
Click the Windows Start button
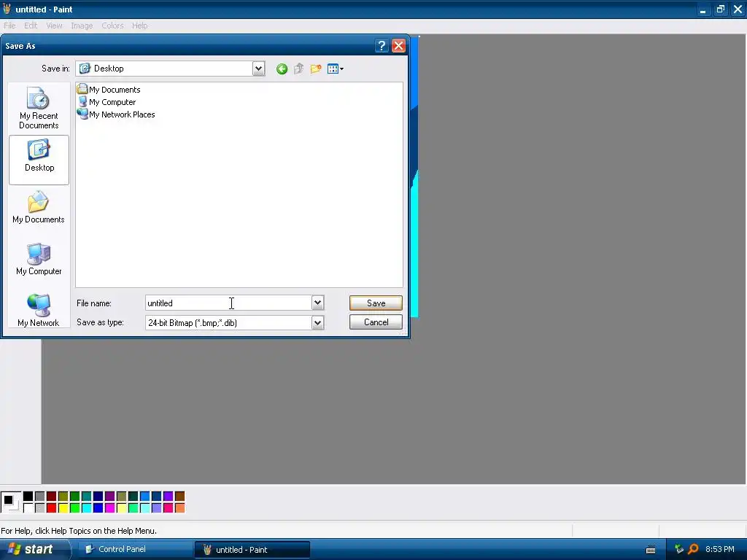pos(34,549)
